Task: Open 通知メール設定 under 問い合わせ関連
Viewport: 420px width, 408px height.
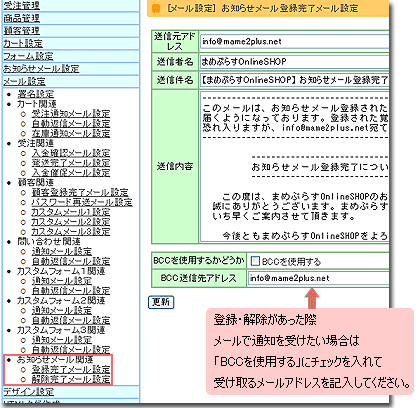Action: click(x=62, y=251)
